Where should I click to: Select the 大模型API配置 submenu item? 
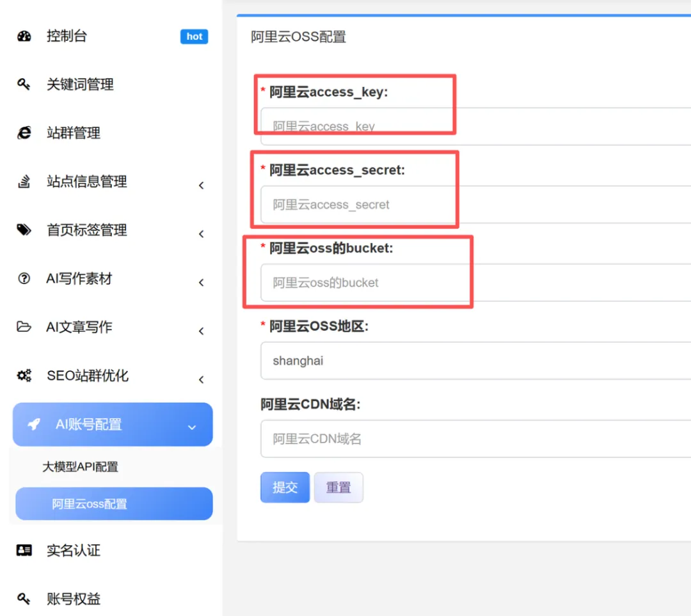click(x=80, y=466)
